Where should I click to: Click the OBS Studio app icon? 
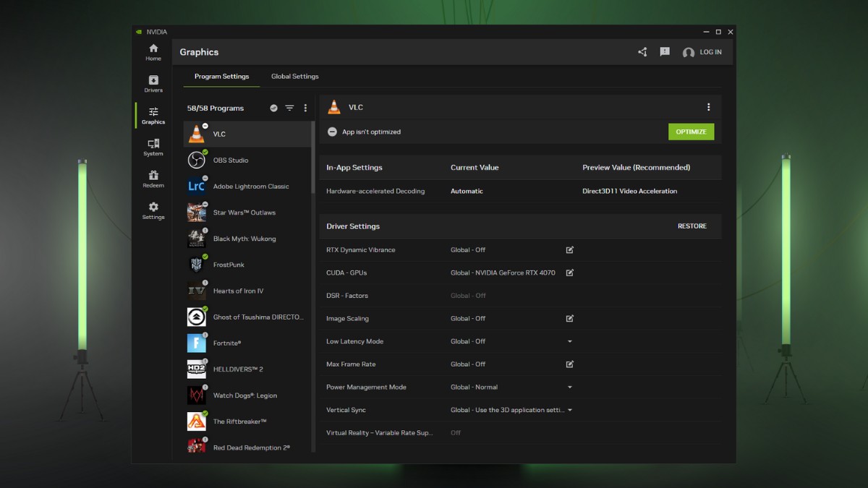pos(196,160)
